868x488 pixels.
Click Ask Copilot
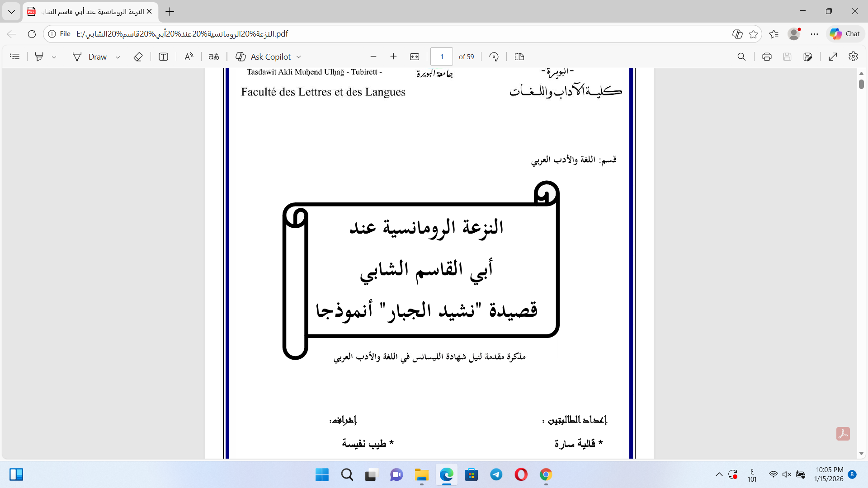[x=263, y=56]
